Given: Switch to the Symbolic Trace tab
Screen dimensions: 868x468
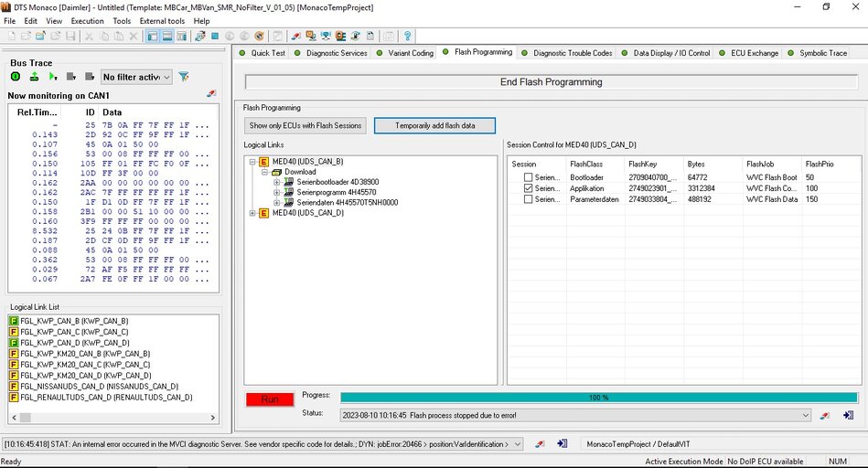Looking at the screenshot, I should coord(818,53).
